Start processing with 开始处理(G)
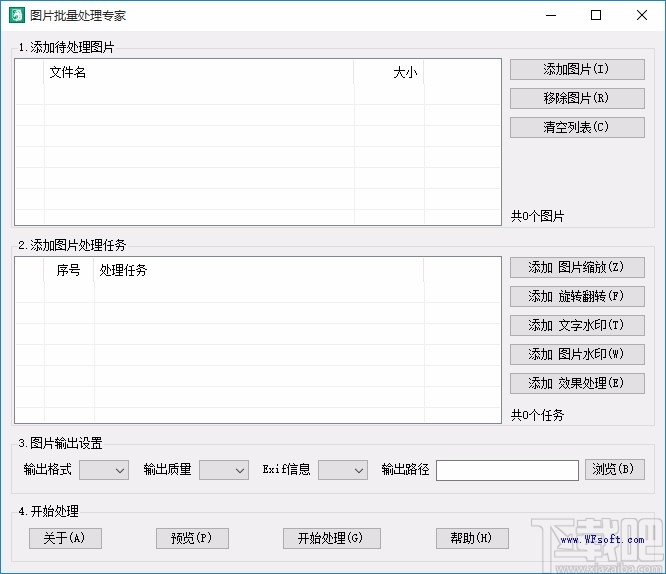 332,538
